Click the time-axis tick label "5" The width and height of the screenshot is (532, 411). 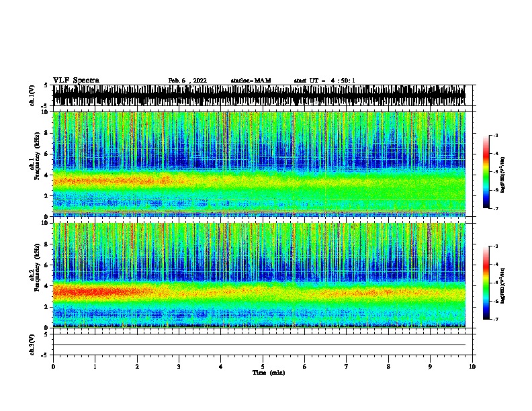point(263,367)
